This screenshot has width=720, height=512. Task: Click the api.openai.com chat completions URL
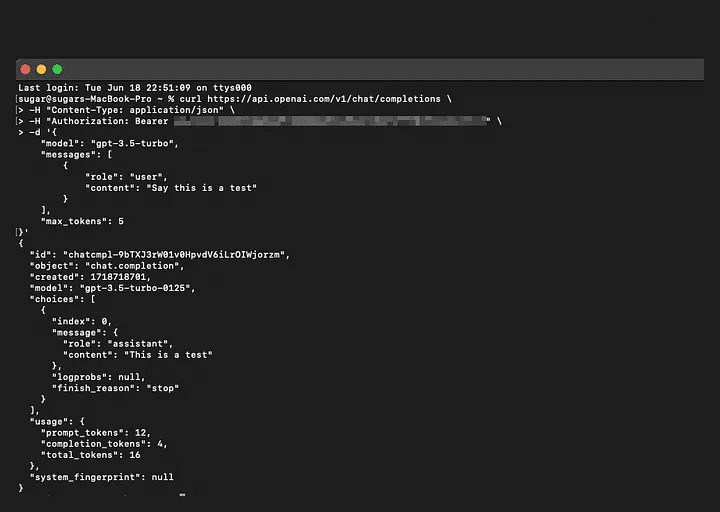(324, 99)
